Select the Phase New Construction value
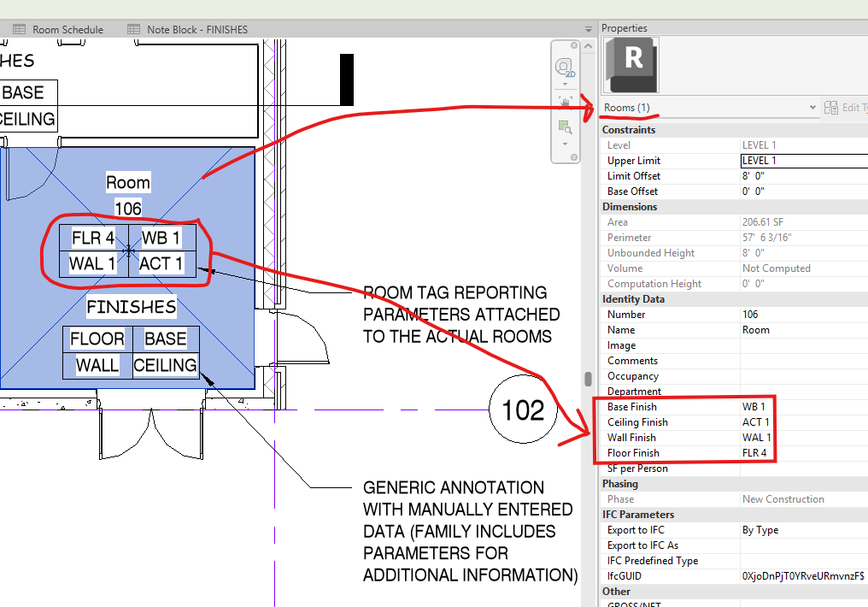 pos(783,499)
